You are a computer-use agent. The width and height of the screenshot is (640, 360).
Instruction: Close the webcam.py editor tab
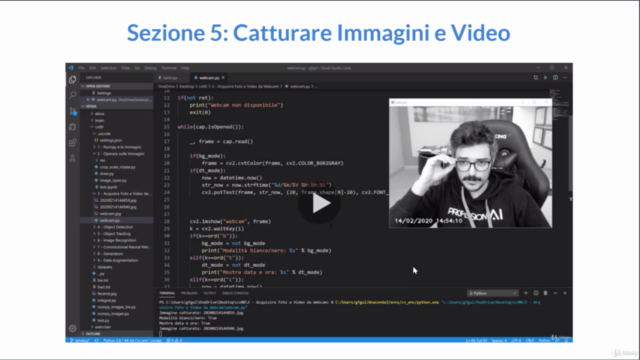[223, 78]
